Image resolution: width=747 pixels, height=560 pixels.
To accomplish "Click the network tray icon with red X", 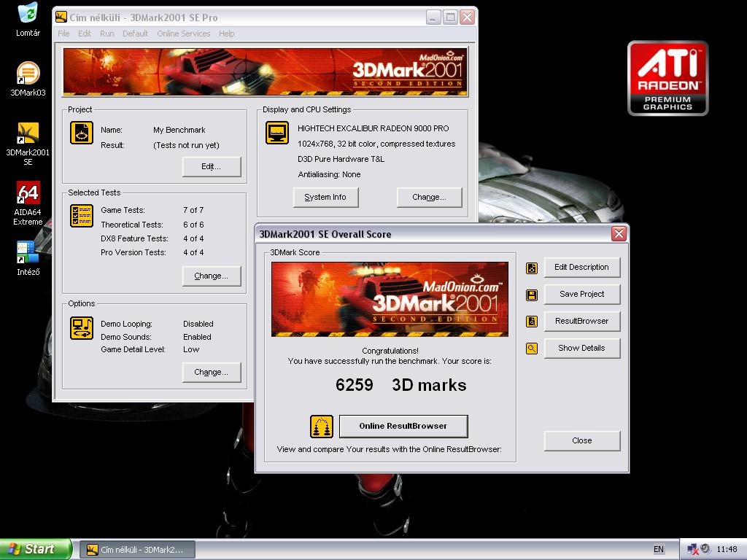I will tap(693, 549).
